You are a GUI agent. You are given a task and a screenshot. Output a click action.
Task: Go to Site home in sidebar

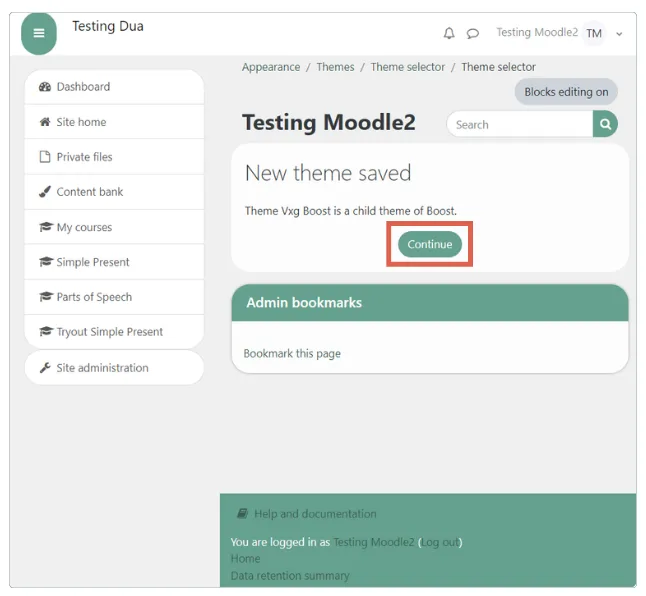click(x=114, y=122)
